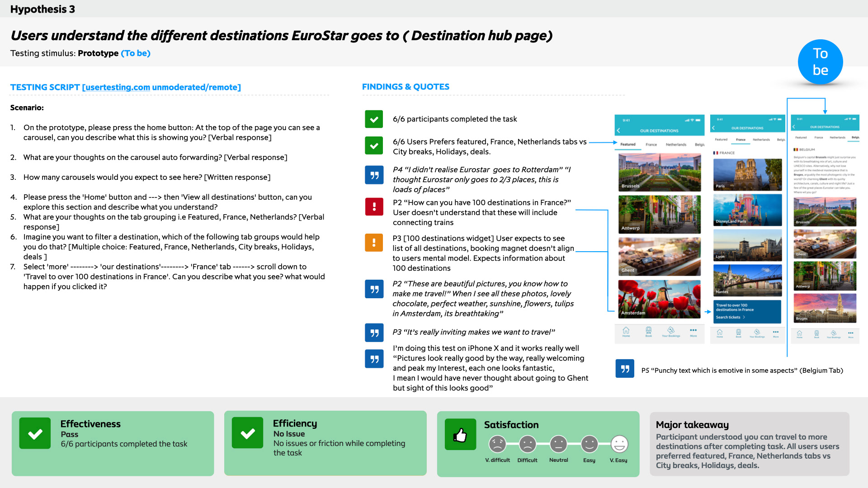The image size is (868, 488).
Task: Click Search tickets chevron in France mockup
Action: coord(744,317)
